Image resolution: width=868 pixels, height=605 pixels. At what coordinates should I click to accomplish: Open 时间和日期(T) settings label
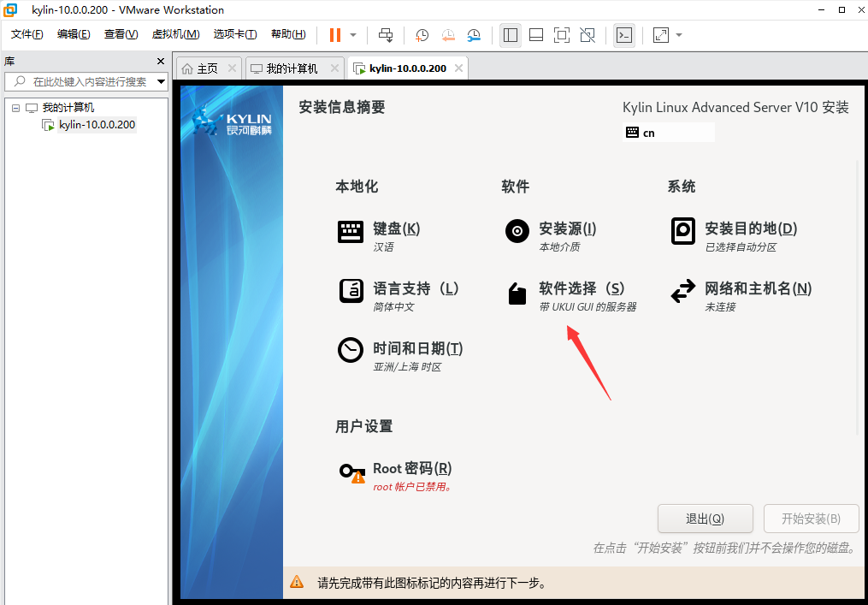418,348
